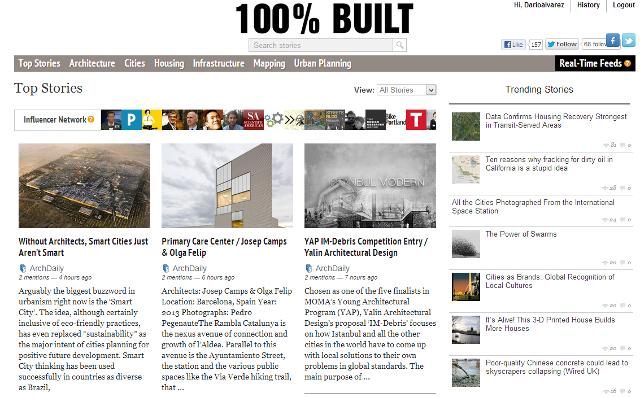Click ArchDaily source name under Primary Care
The height and width of the screenshot is (397, 640).
coord(189,268)
